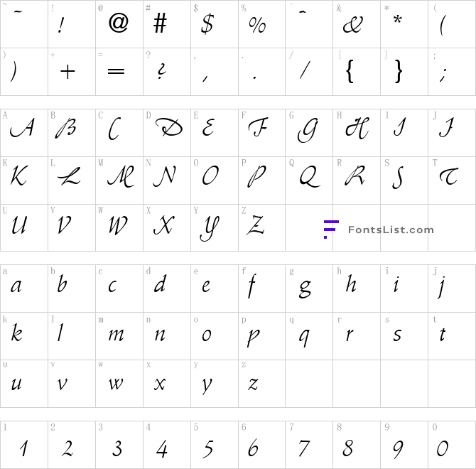Click the capital Q character cell

(309, 180)
